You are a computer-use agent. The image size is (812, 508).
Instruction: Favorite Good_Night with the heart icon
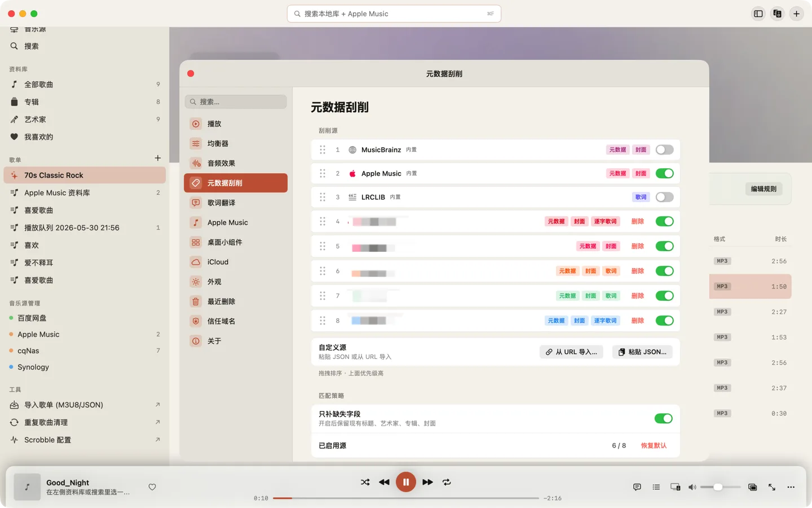point(152,487)
